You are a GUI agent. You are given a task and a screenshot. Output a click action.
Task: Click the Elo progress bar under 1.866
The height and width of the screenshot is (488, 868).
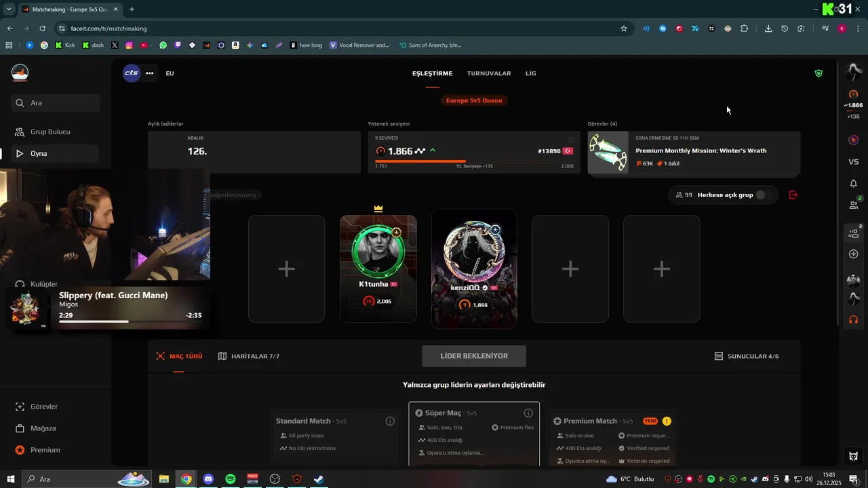474,161
